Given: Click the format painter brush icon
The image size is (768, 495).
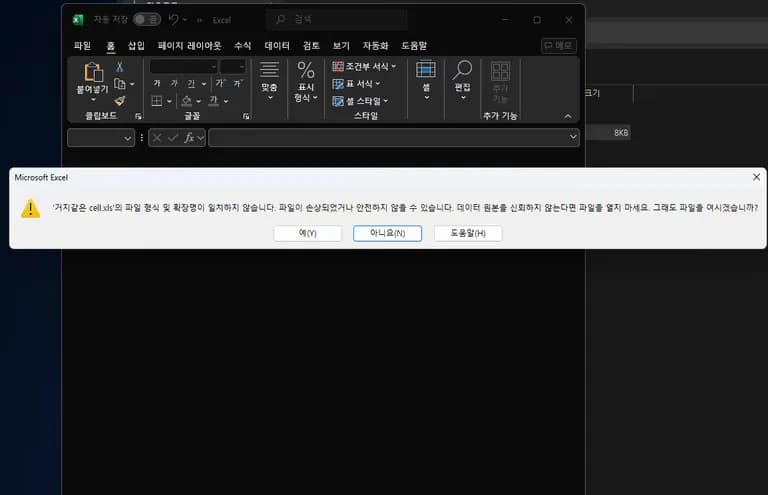Looking at the screenshot, I should (x=120, y=101).
